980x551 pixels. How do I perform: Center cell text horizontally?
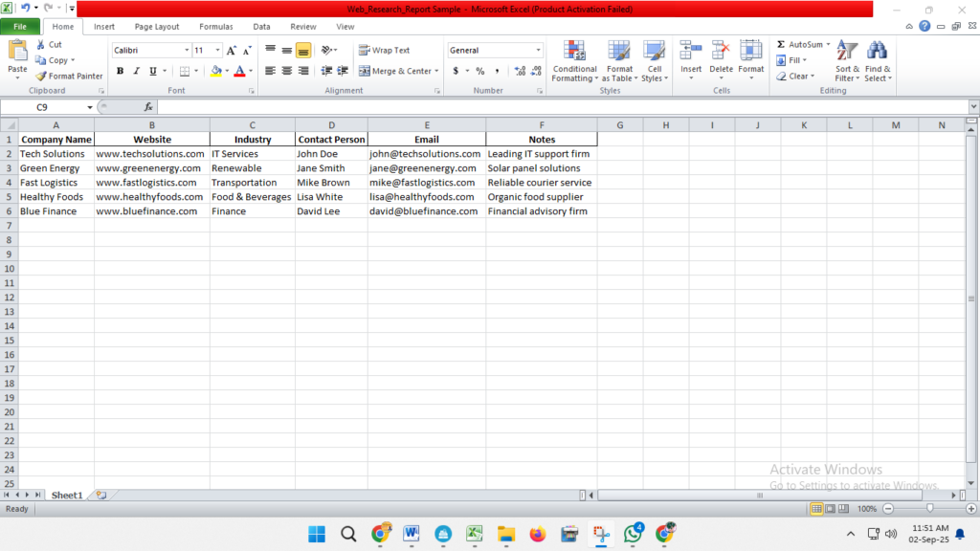point(286,71)
